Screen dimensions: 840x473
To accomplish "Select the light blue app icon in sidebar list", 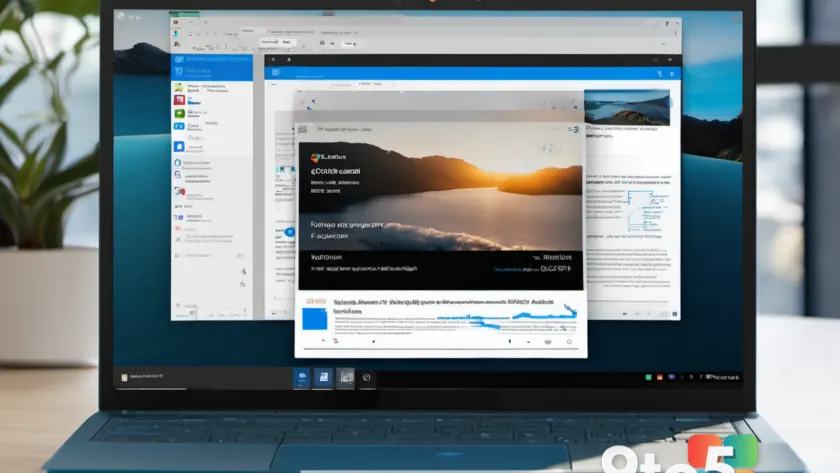I will pyautogui.click(x=179, y=126).
